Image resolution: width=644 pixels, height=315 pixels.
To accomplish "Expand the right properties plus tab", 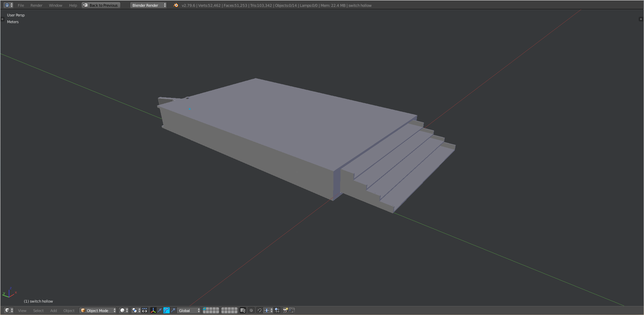I will pos(641,19).
